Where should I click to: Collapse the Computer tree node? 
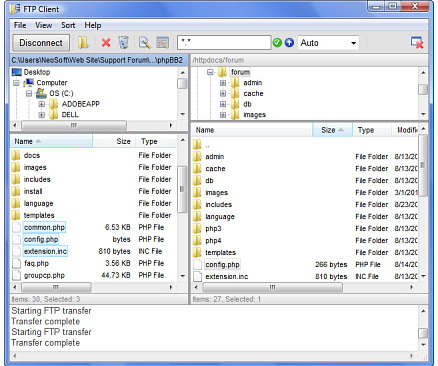point(16,83)
